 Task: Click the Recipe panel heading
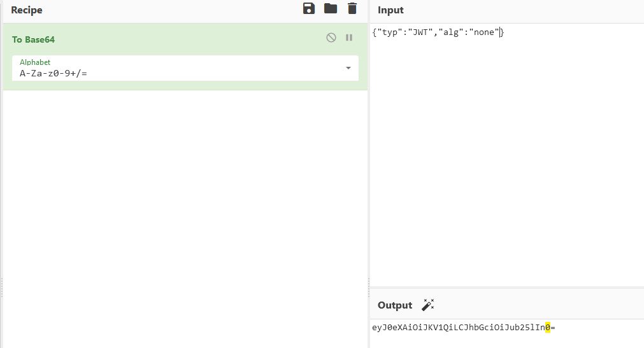coord(27,10)
